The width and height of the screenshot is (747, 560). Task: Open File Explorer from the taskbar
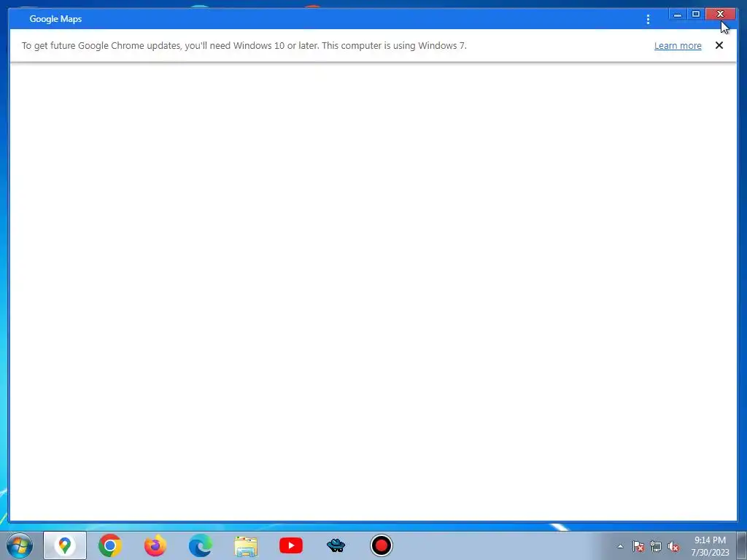tap(246, 545)
